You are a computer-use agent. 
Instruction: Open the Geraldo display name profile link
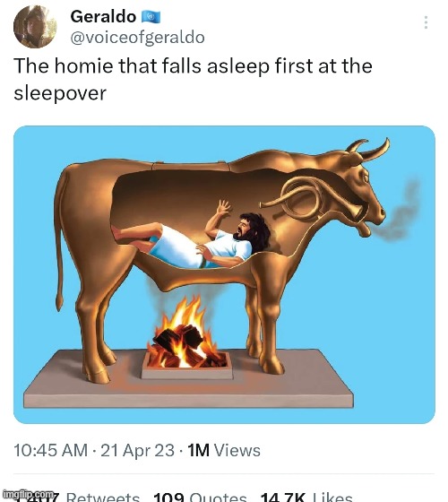click(x=103, y=17)
